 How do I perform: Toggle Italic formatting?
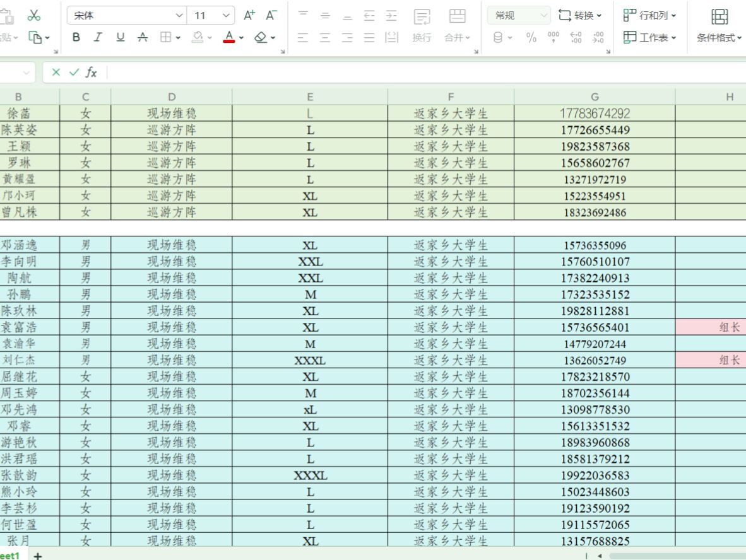pyautogui.click(x=98, y=37)
